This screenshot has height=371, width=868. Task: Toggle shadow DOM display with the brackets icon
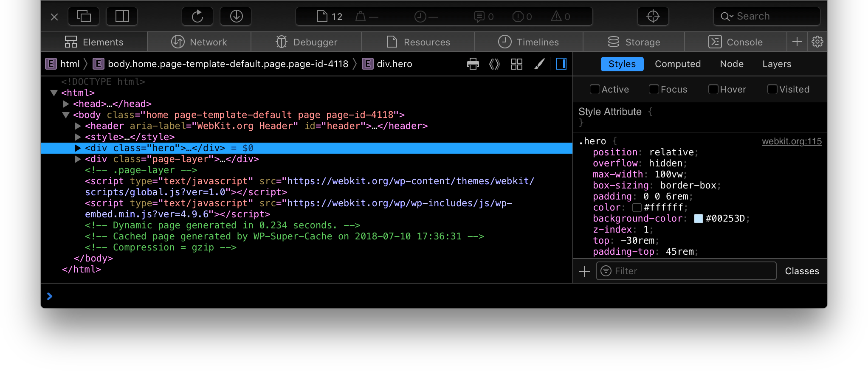(x=495, y=64)
